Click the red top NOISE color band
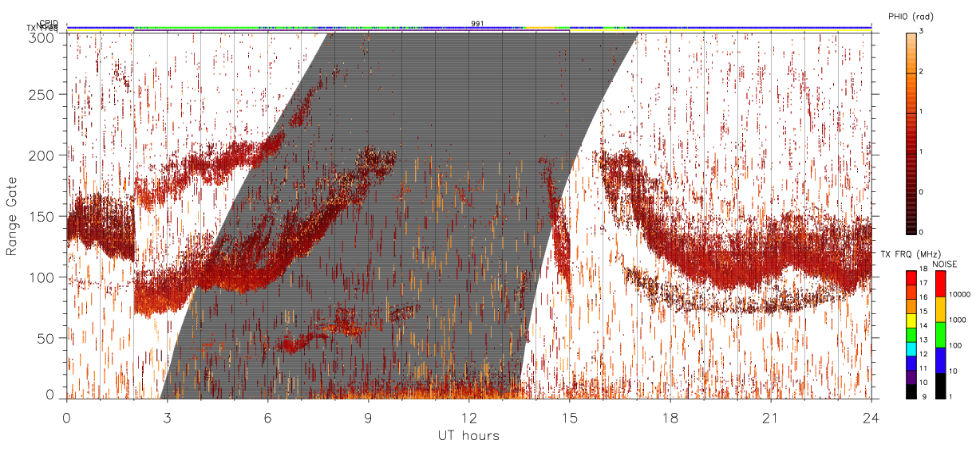Image resolution: width=980 pixels, height=452 pixels. (x=940, y=283)
